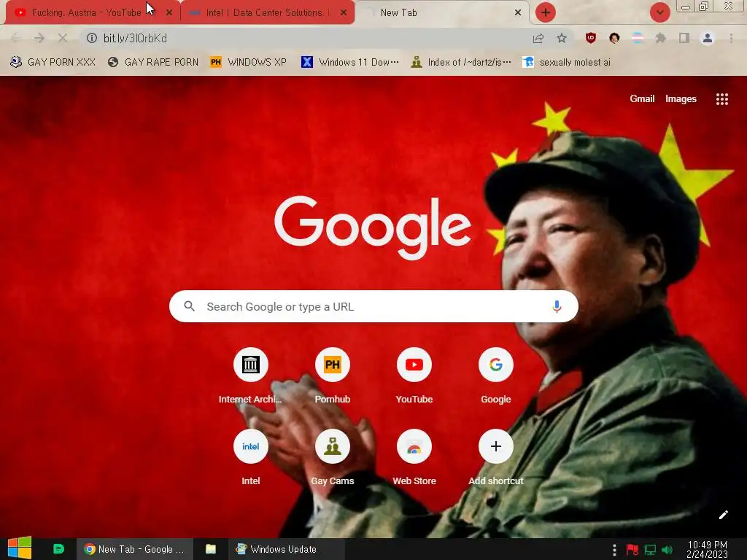The image size is (747, 560).
Task: Bookmark this tab with the star icon
Action: pyautogui.click(x=562, y=38)
